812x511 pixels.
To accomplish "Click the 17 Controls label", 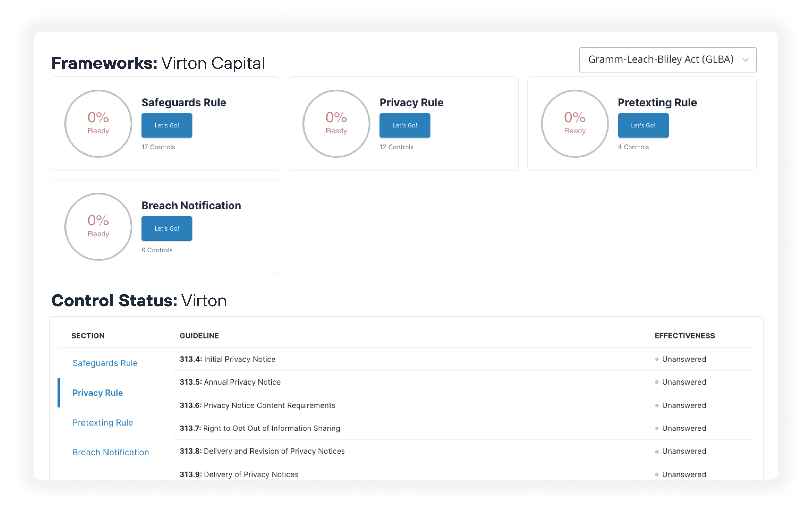I will (x=158, y=147).
